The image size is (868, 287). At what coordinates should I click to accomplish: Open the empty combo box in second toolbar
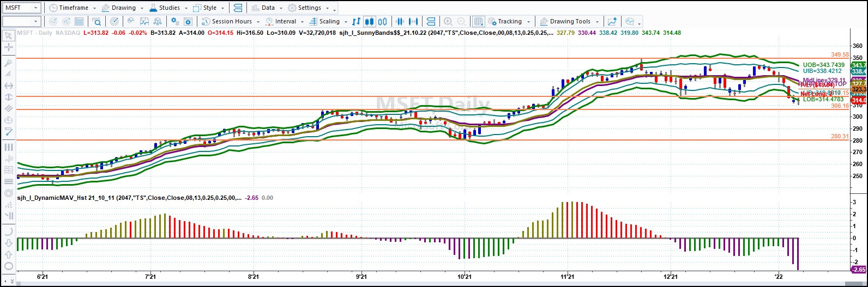pyautogui.click(x=21, y=21)
